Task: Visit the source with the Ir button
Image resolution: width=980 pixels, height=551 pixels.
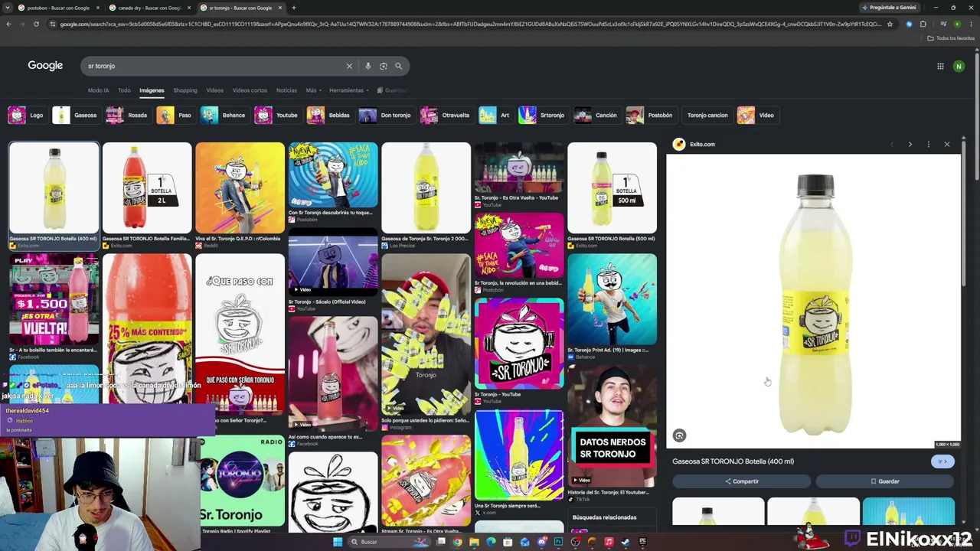Action: pos(942,461)
